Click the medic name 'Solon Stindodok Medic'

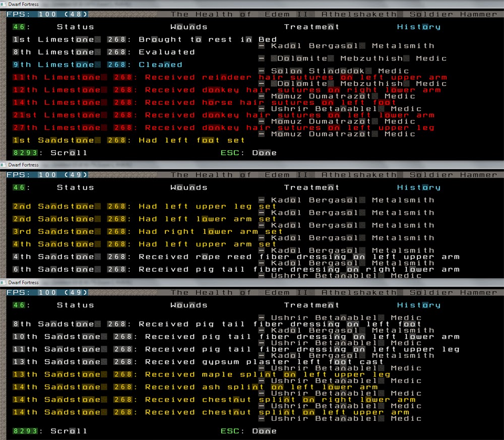click(340, 71)
